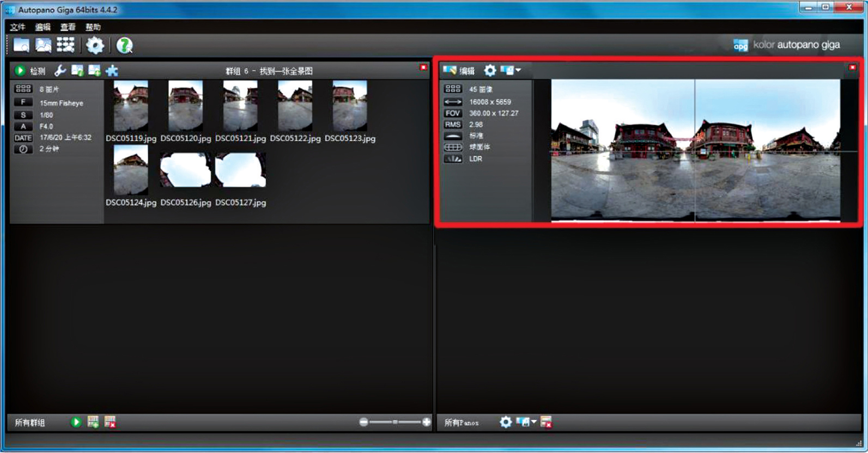The height and width of the screenshot is (453, 868).
Task: Click the lens type icon beside 标准
Action: (x=453, y=136)
